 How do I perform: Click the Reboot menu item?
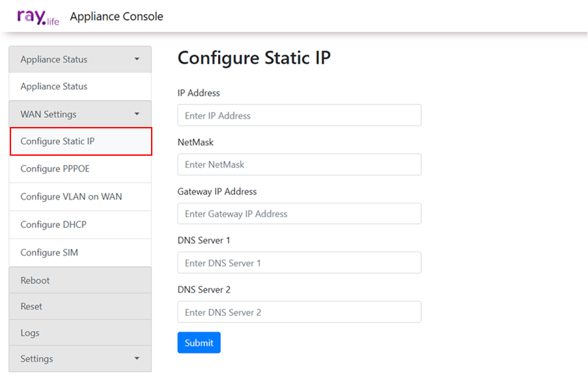click(35, 280)
